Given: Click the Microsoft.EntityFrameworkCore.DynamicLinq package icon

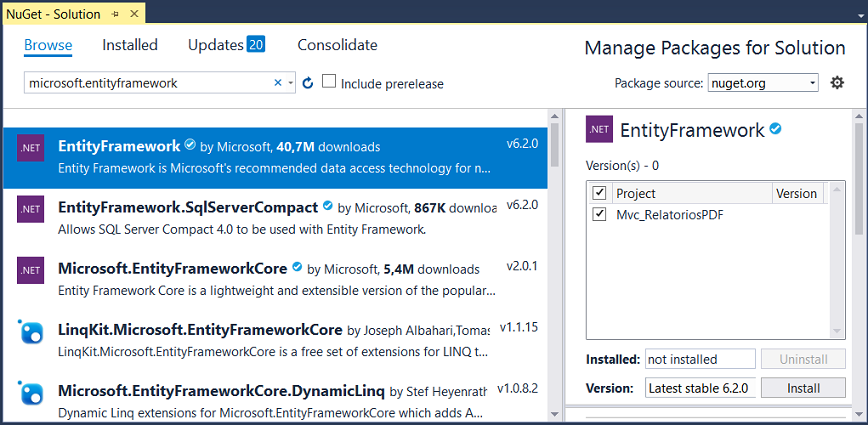Looking at the screenshot, I should [30, 393].
